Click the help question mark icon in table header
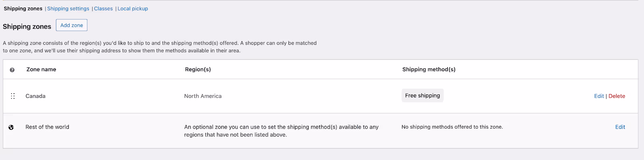 pos(12,70)
